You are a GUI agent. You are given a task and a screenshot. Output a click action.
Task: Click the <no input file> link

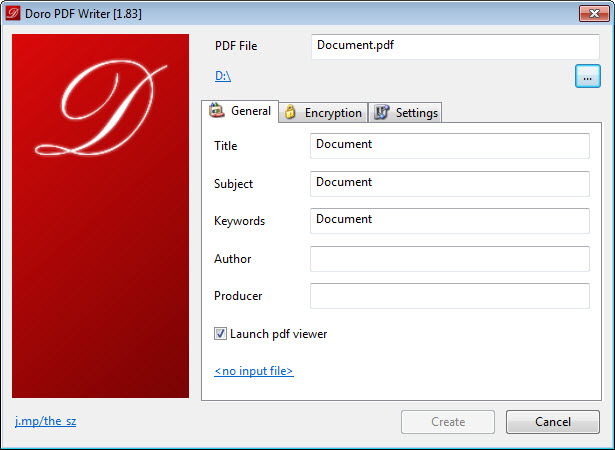click(254, 371)
